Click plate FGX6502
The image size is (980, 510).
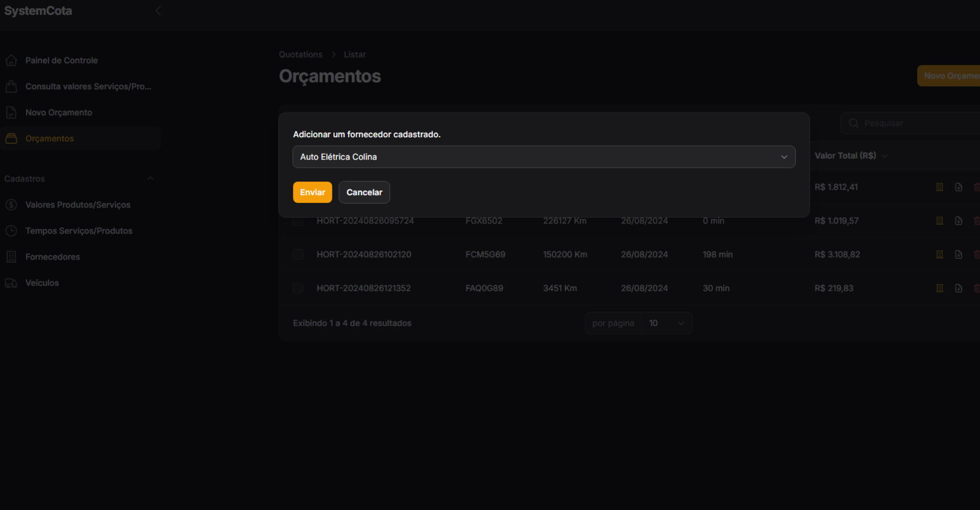pos(484,221)
